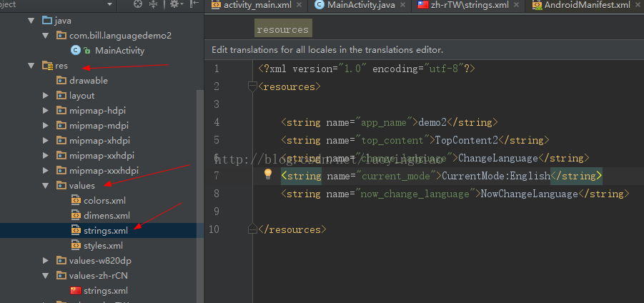644x303 pixels.
Task: Expand the mipmap-xxxhdpi folder
Action: 46,170
